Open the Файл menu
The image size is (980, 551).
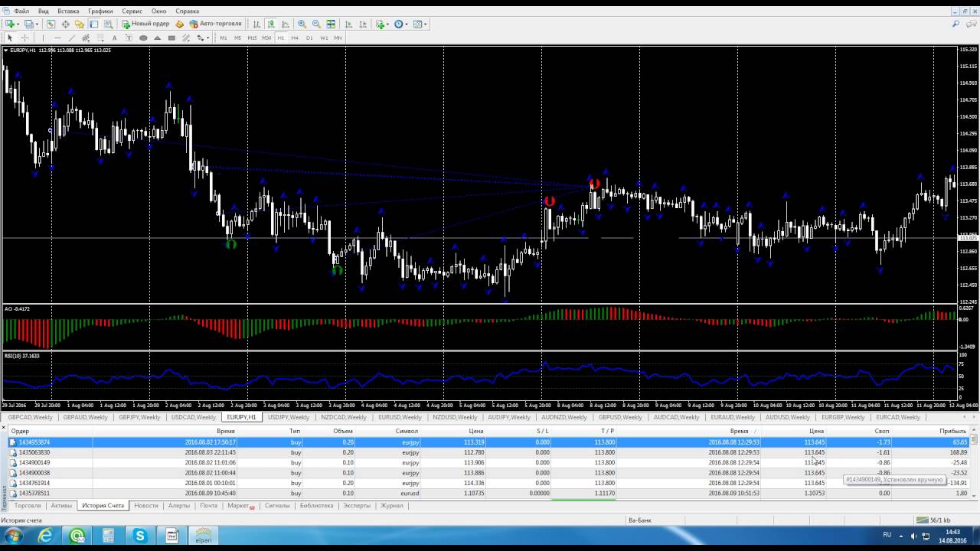point(21,11)
